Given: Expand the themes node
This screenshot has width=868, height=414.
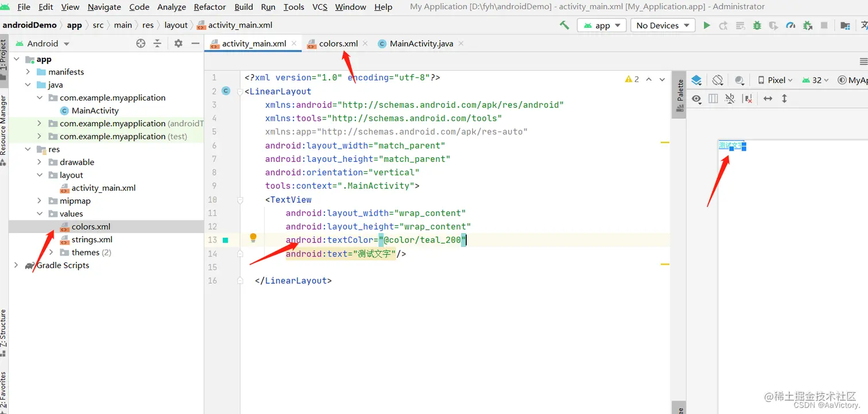Looking at the screenshot, I should click(51, 253).
